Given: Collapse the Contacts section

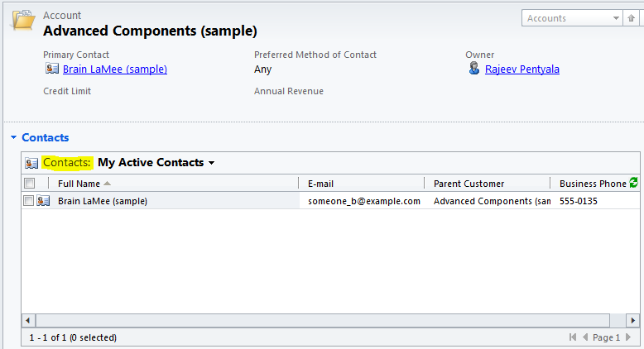Looking at the screenshot, I should coord(14,137).
